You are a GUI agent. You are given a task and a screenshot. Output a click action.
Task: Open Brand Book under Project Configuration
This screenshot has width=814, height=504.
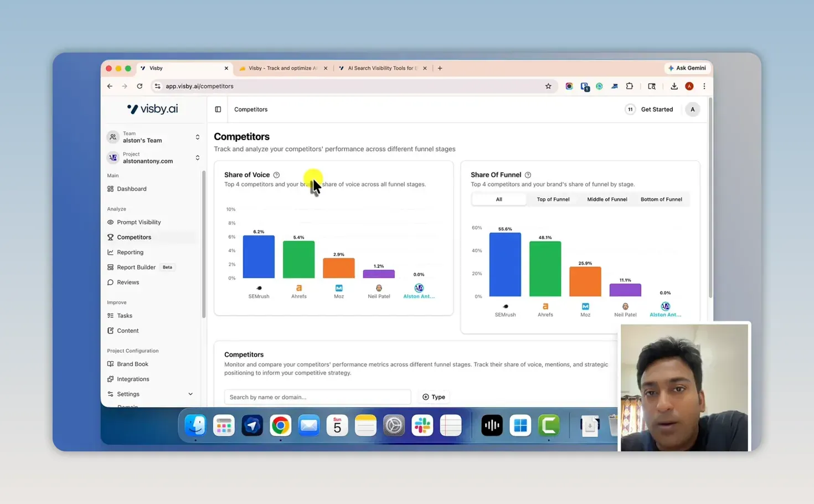pos(133,364)
